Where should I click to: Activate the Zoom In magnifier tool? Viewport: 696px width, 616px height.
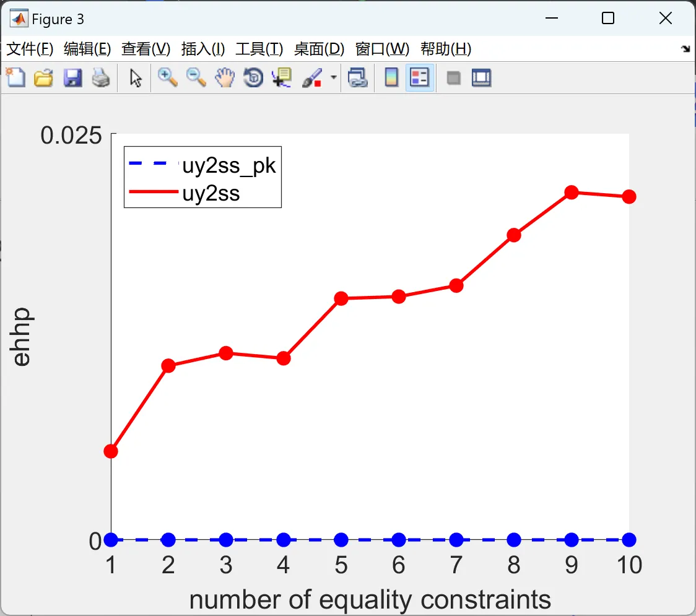167,77
